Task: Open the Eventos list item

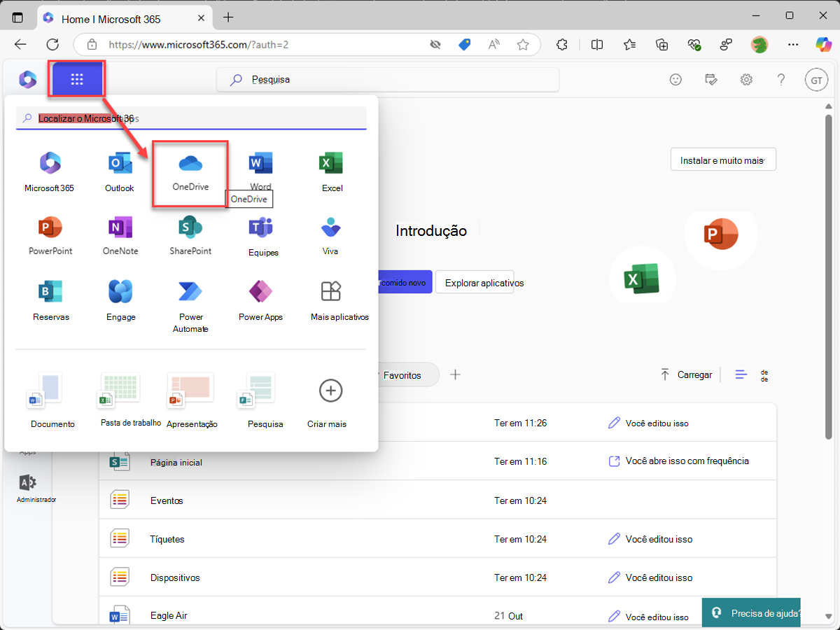Action: pos(437,500)
